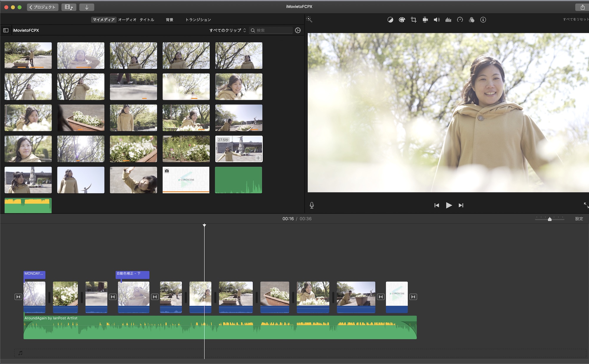Show the clip information inspector
Viewport: 589px width, 364px height.
coord(483,20)
